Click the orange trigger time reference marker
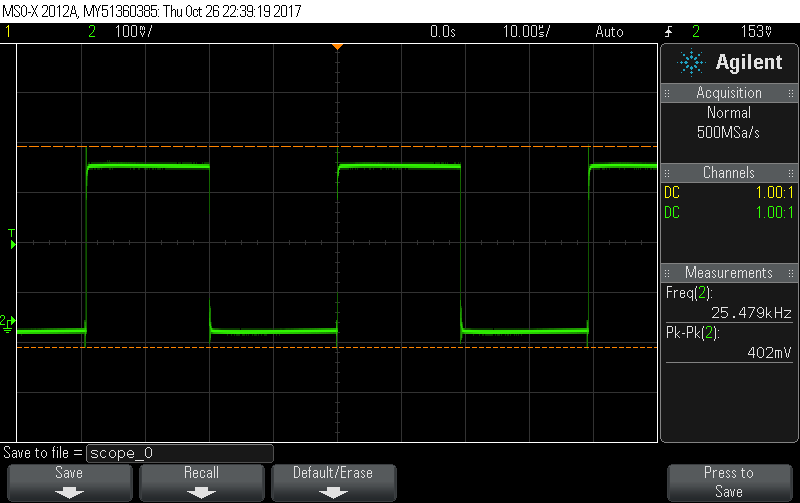The height and width of the screenshot is (503, 800). [x=337, y=47]
